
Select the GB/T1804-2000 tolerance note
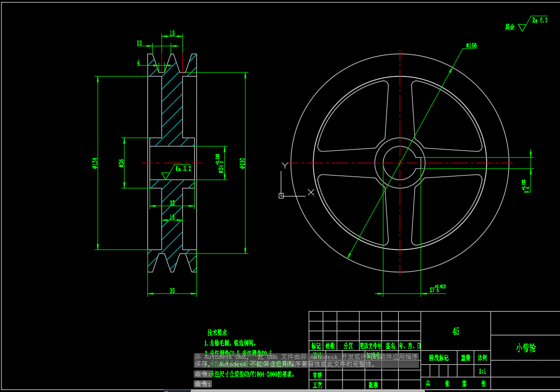coord(253,374)
